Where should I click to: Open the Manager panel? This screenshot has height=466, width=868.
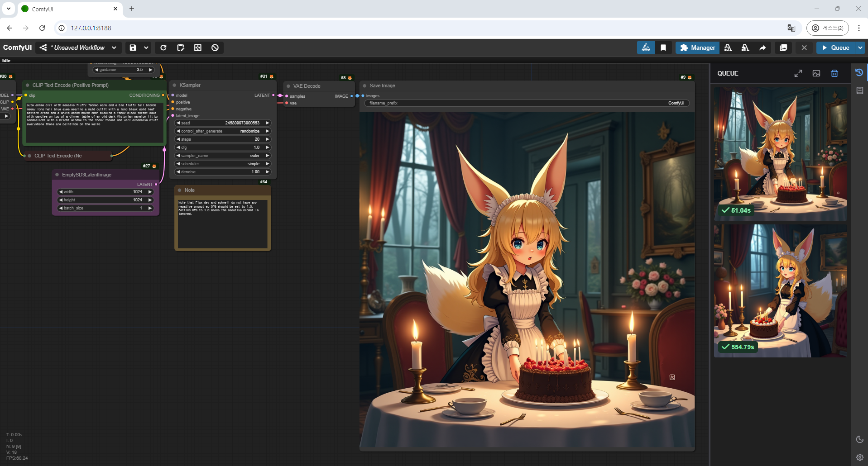[x=697, y=48]
